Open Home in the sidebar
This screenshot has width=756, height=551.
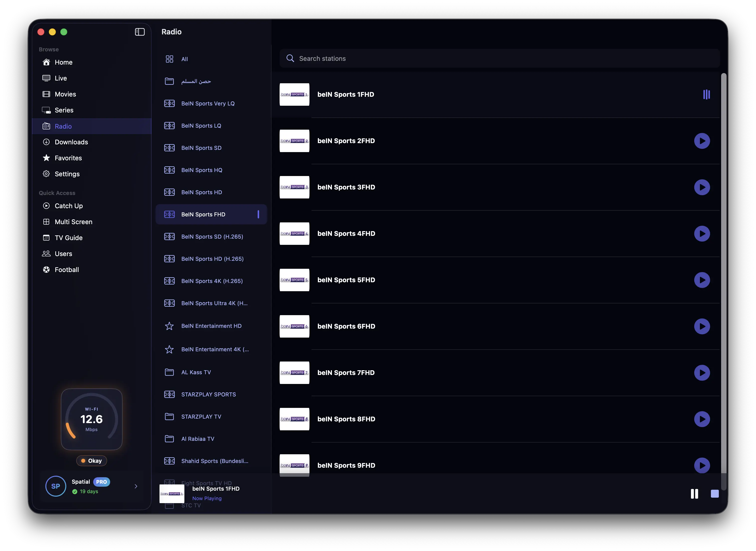[x=91, y=62]
